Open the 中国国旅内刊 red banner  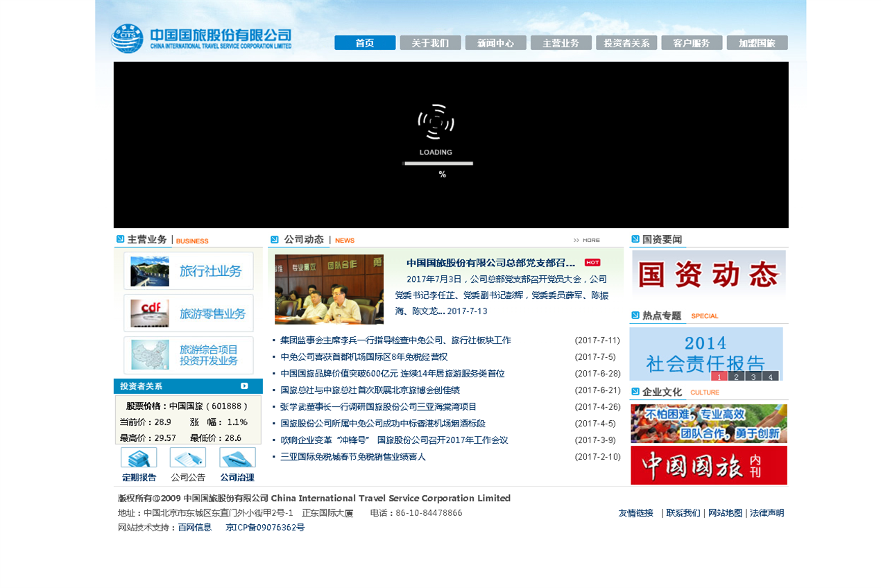(x=709, y=465)
